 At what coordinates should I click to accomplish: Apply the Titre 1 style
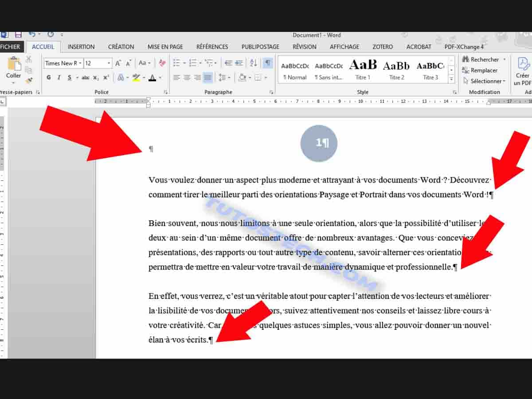[x=363, y=70]
